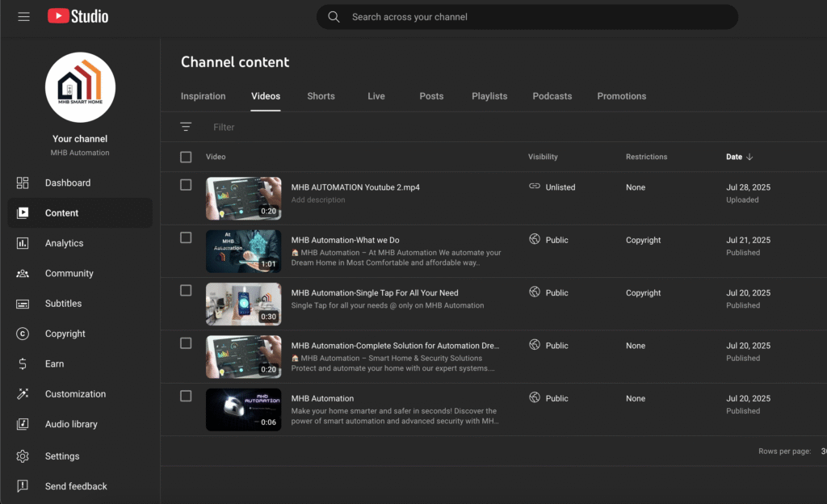Click the Send feedback link
Viewport: 827px width, 504px height.
point(76,486)
